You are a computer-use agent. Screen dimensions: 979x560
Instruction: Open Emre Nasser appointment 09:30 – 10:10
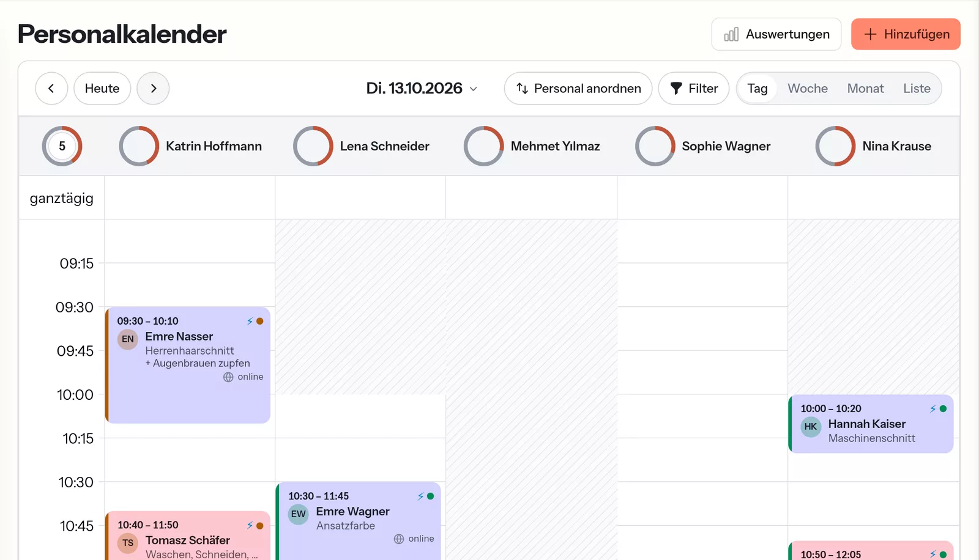point(188,365)
